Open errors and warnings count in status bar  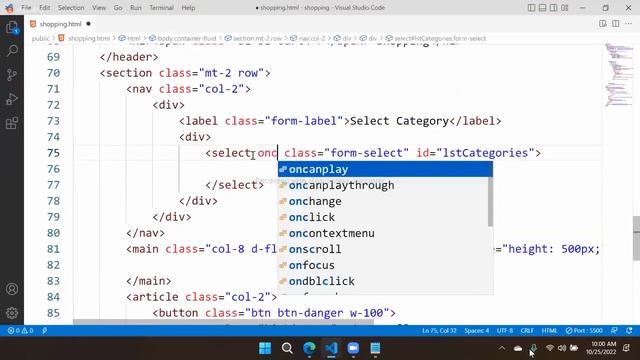tap(20, 331)
